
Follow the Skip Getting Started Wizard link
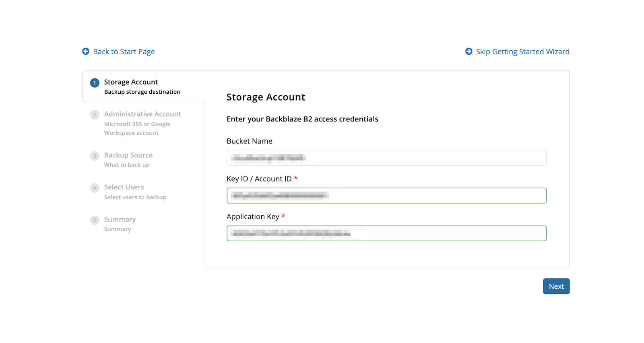click(522, 51)
